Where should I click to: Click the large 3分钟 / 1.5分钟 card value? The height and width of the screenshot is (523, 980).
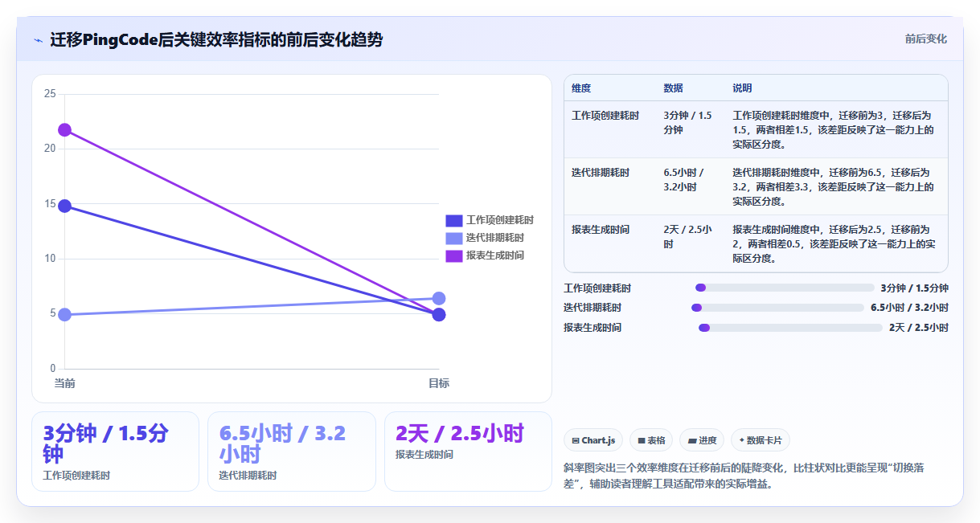pos(106,443)
